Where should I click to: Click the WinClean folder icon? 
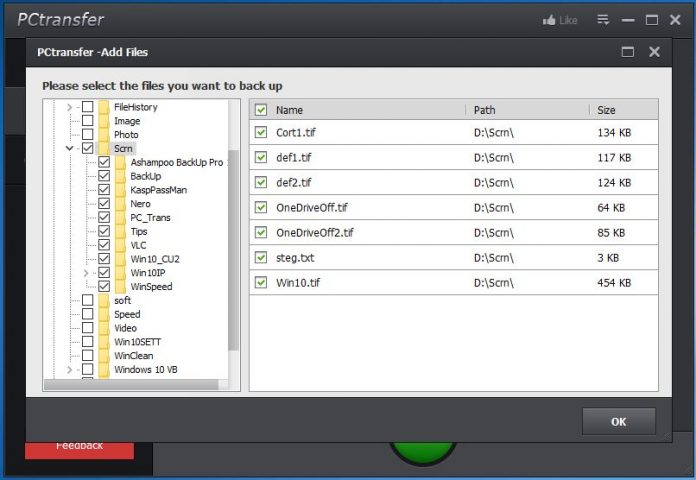pos(104,356)
